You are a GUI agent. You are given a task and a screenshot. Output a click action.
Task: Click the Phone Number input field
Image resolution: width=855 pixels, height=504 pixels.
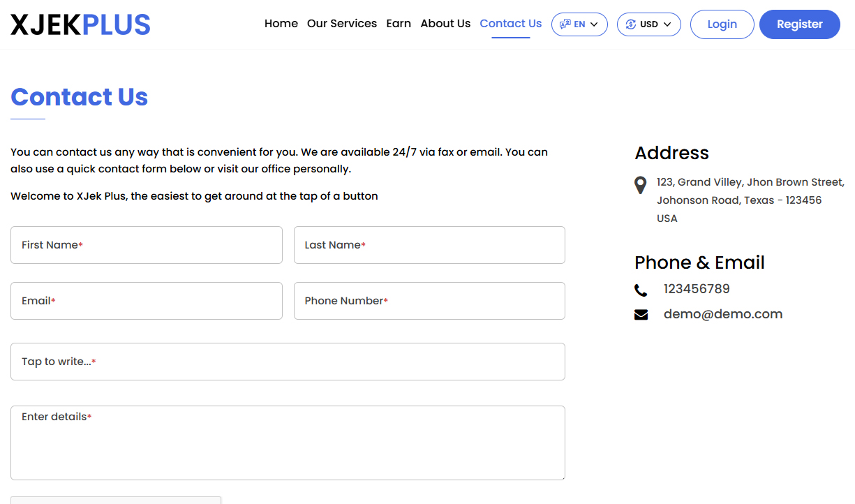point(429,301)
